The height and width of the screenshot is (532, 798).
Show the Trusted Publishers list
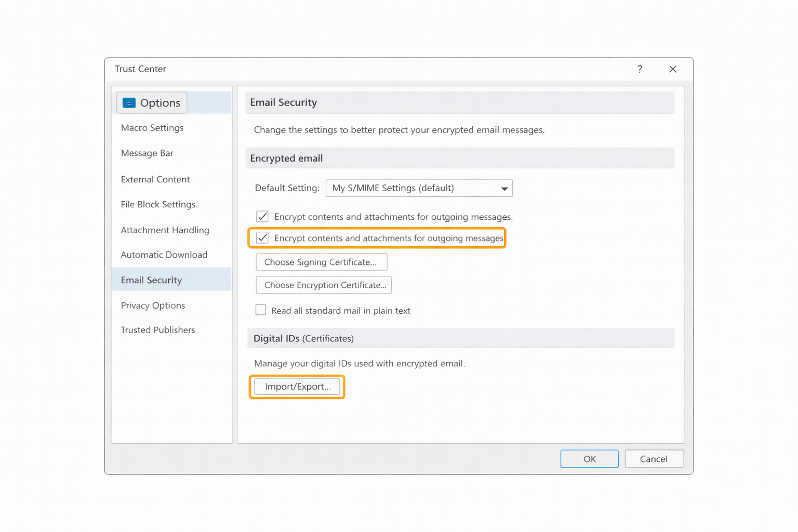[158, 330]
